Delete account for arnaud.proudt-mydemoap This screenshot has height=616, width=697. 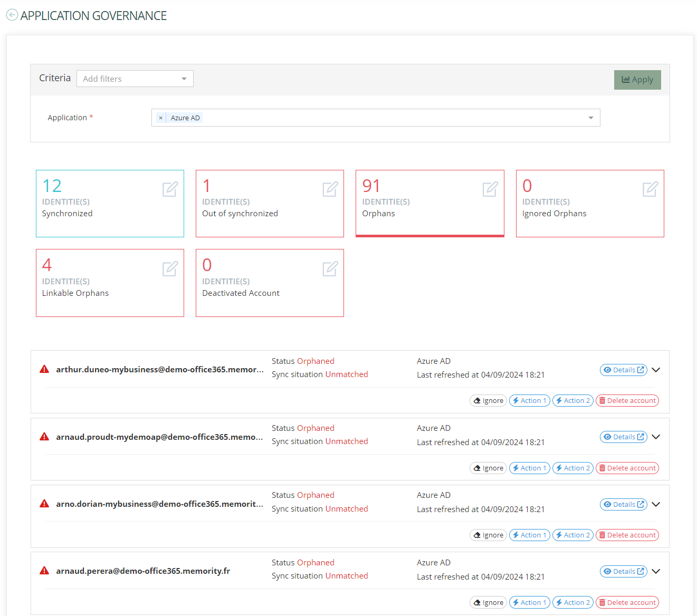pyautogui.click(x=627, y=468)
